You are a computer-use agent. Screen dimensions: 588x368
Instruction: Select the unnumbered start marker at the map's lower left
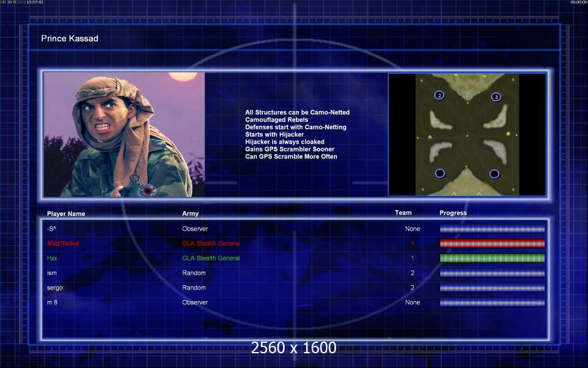[440, 173]
